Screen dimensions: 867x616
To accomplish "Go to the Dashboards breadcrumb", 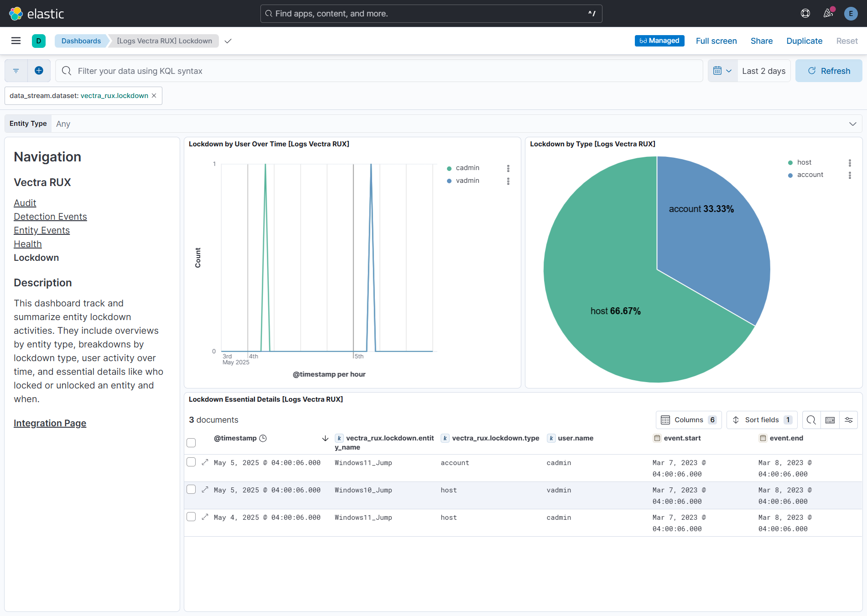I will tap(81, 41).
